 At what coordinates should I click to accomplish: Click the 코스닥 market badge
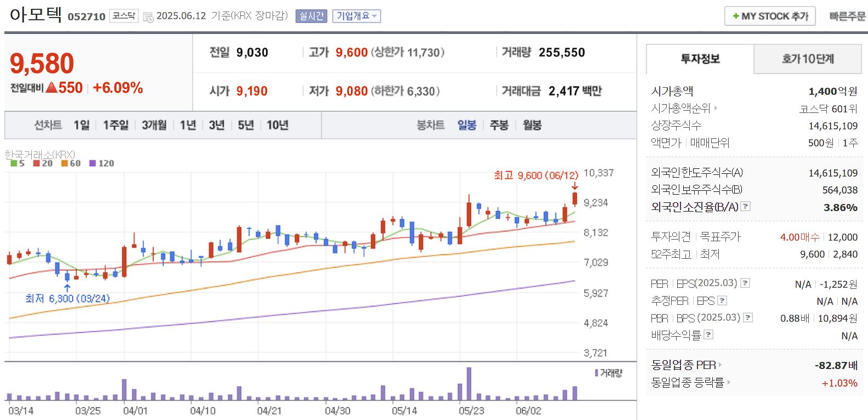(x=123, y=16)
